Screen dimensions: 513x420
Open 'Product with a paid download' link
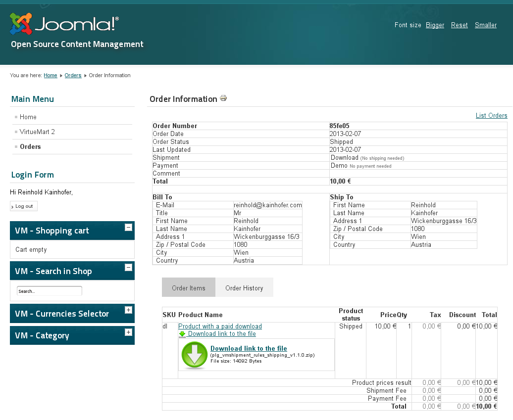tap(220, 327)
